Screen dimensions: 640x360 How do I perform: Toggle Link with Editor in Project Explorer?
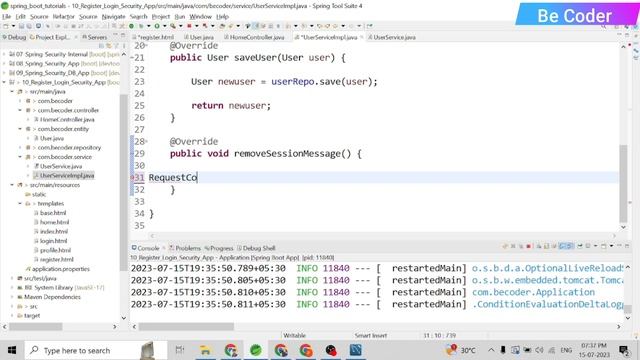click(109, 46)
